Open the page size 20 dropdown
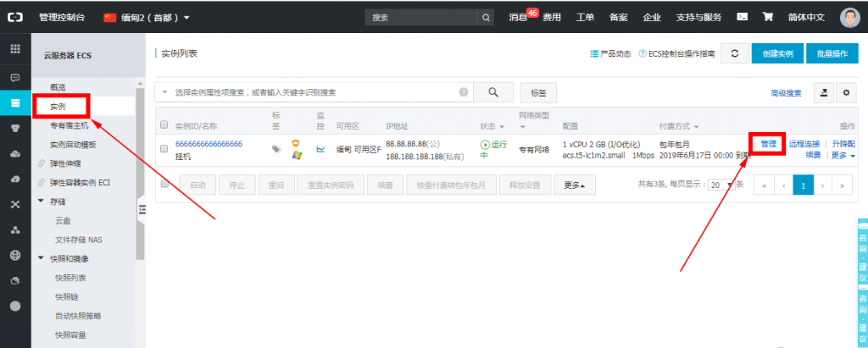Image resolution: width=868 pixels, height=348 pixels. (722, 185)
